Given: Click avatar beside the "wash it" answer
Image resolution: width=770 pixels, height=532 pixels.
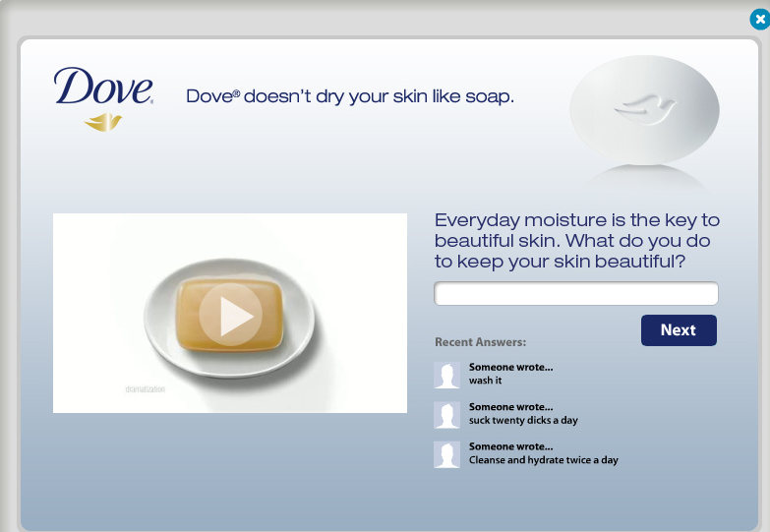Looking at the screenshot, I should pyautogui.click(x=446, y=375).
